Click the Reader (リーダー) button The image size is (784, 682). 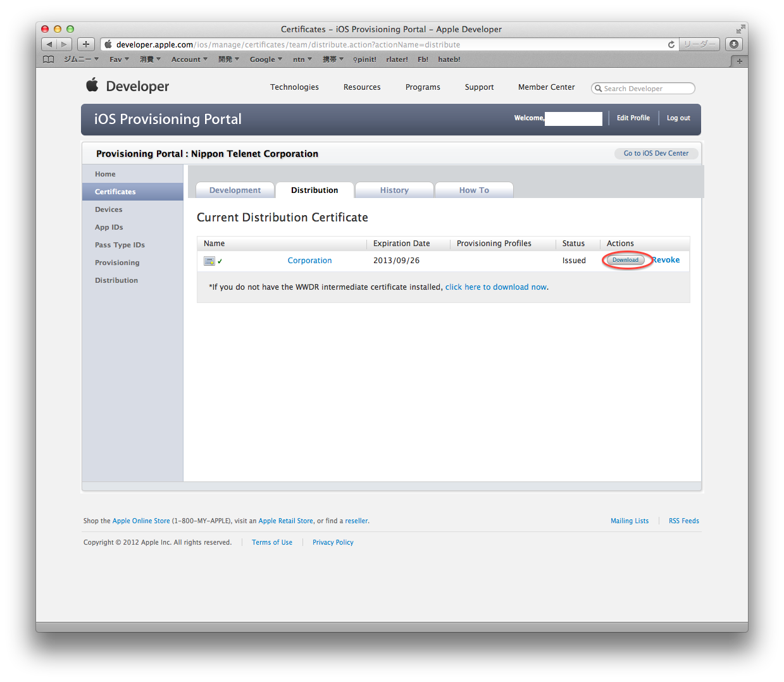coord(699,44)
